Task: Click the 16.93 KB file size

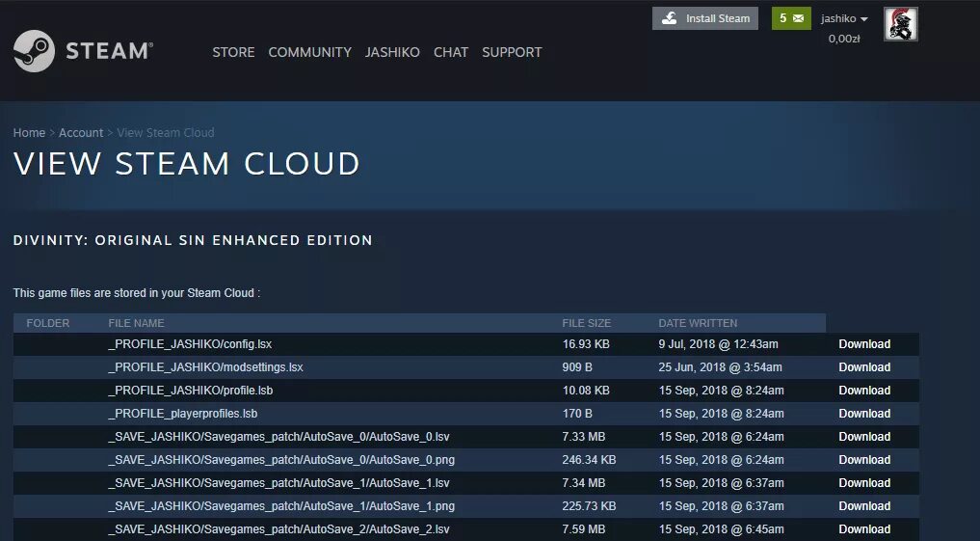Action: click(x=586, y=344)
